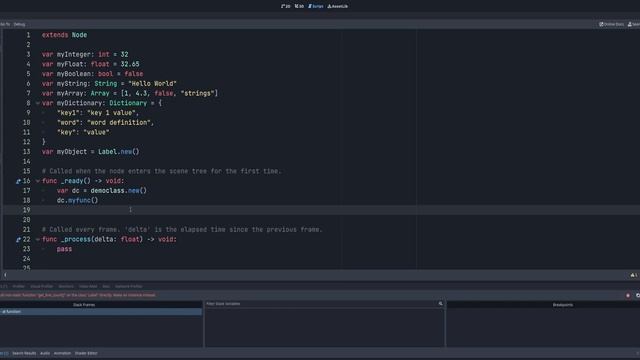Collapse the myDictionary block fold arrow
This screenshot has height=360, width=640.
point(38,103)
